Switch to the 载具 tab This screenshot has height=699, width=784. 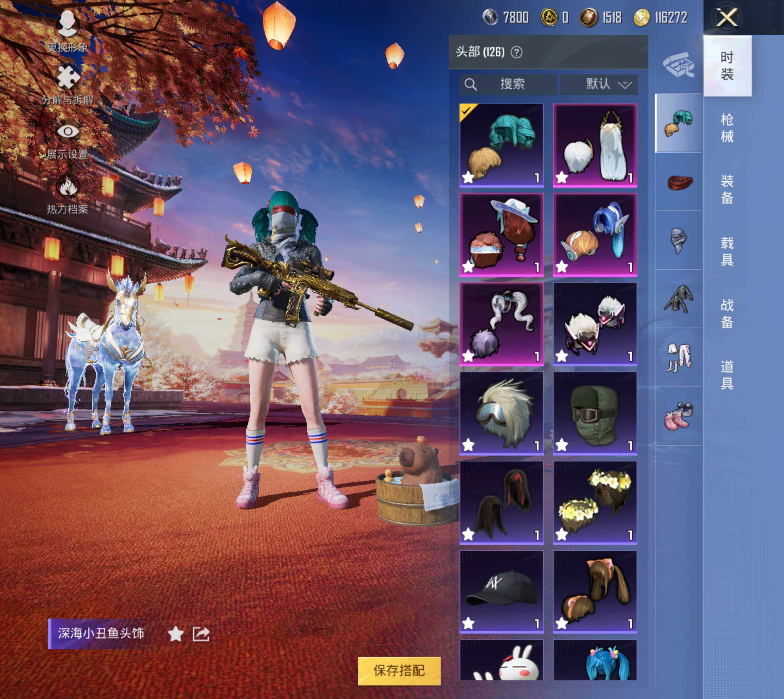click(x=727, y=251)
